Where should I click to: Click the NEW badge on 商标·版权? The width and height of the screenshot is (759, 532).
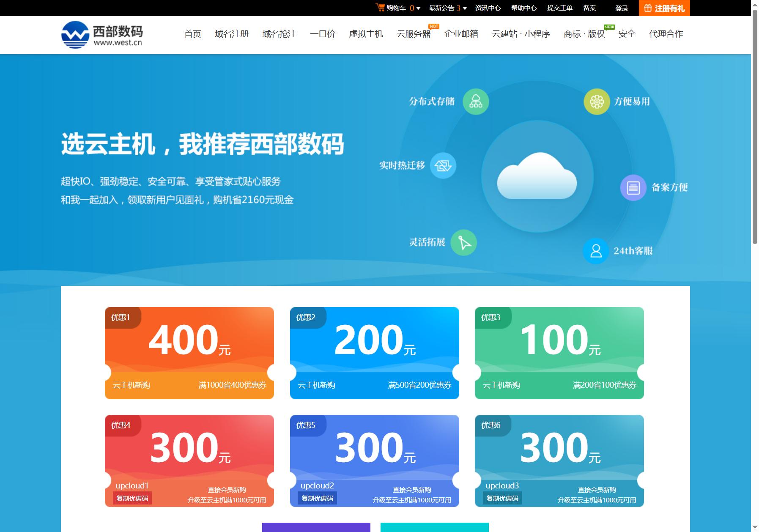click(x=609, y=27)
